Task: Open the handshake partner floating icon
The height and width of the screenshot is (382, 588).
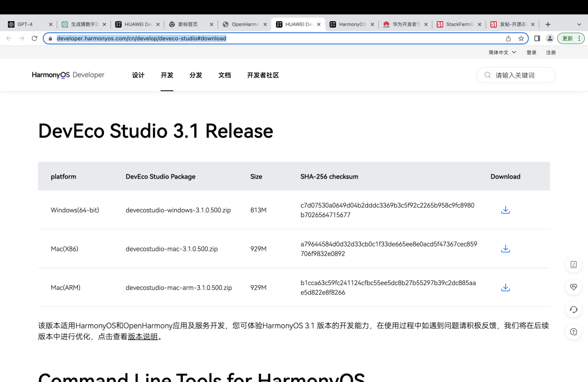Action: 573,287
